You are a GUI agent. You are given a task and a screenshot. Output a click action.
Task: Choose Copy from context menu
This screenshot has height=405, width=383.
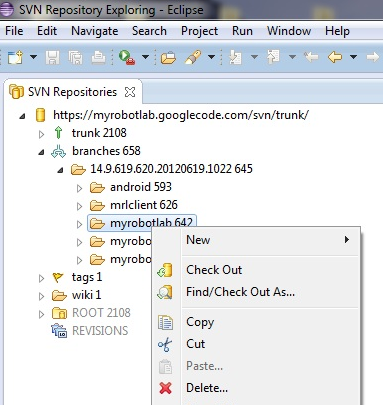click(255, 322)
